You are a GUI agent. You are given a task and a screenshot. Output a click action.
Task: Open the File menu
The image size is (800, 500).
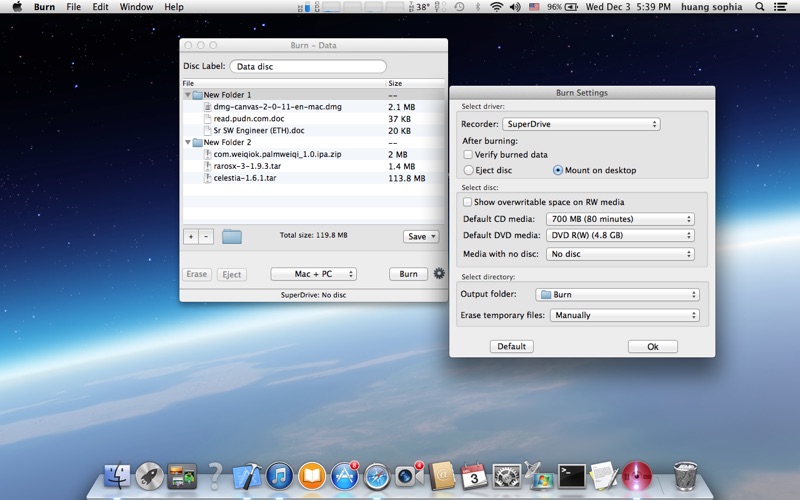[x=73, y=7]
